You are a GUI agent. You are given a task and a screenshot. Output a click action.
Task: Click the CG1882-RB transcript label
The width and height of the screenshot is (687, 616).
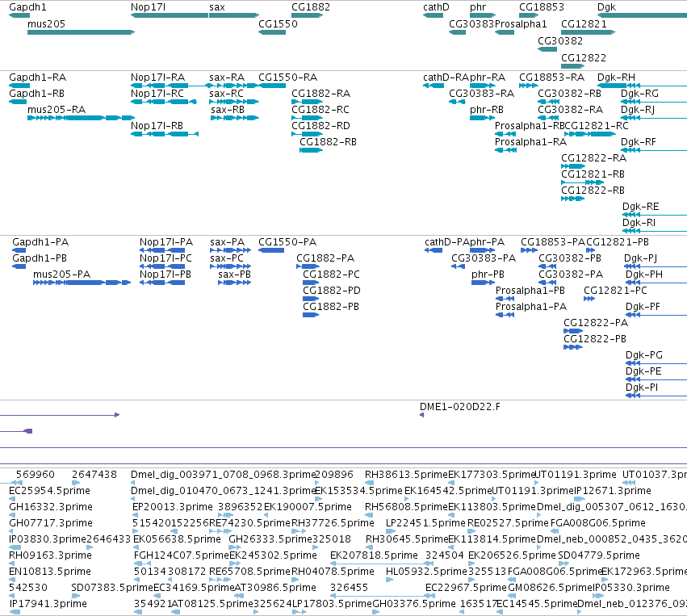(x=329, y=142)
